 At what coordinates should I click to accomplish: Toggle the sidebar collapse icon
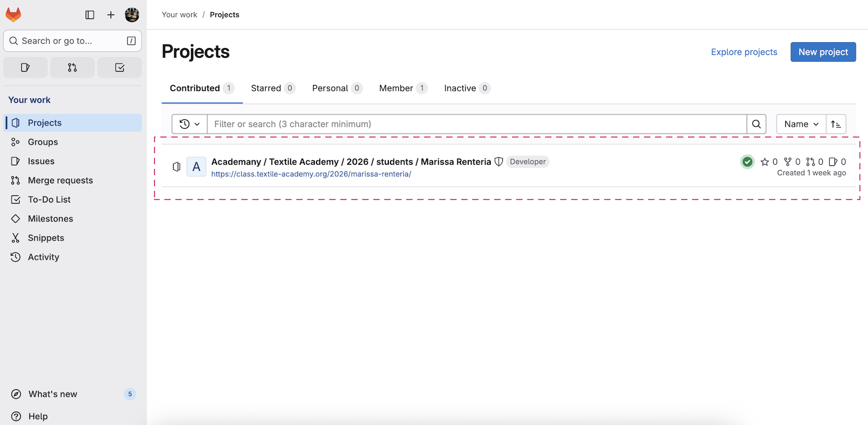pos(90,15)
